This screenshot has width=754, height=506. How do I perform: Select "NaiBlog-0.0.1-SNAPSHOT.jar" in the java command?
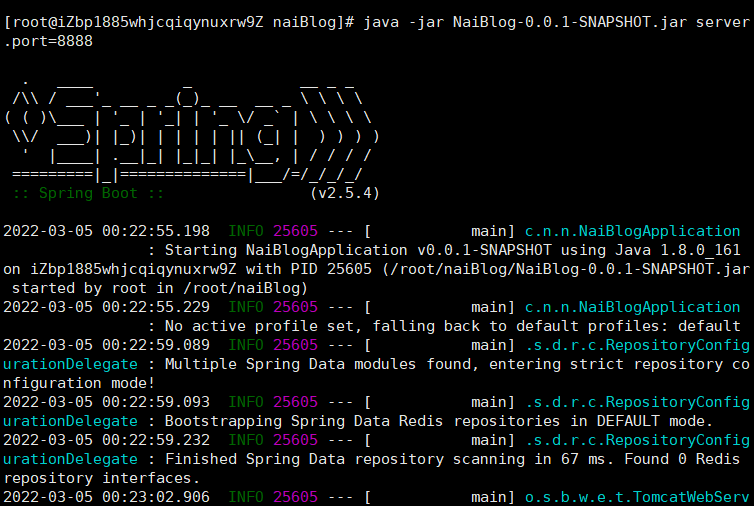(x=570, y=23)
